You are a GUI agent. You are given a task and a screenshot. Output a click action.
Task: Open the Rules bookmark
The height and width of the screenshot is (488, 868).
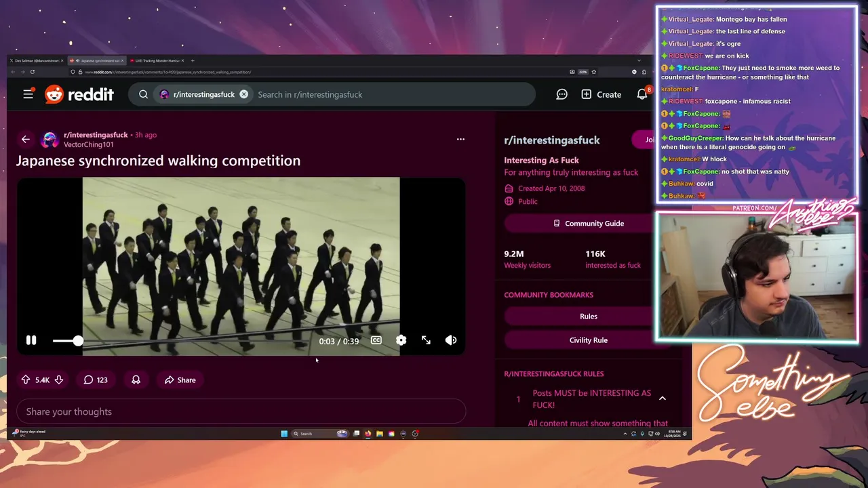click(588, 317)
